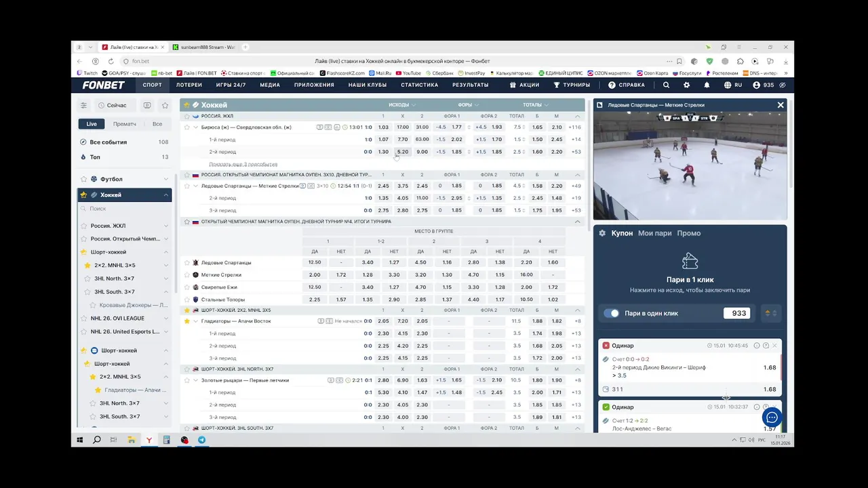
Task: Click Показать еще 3 пресобытия link
Action: point(243,164)
